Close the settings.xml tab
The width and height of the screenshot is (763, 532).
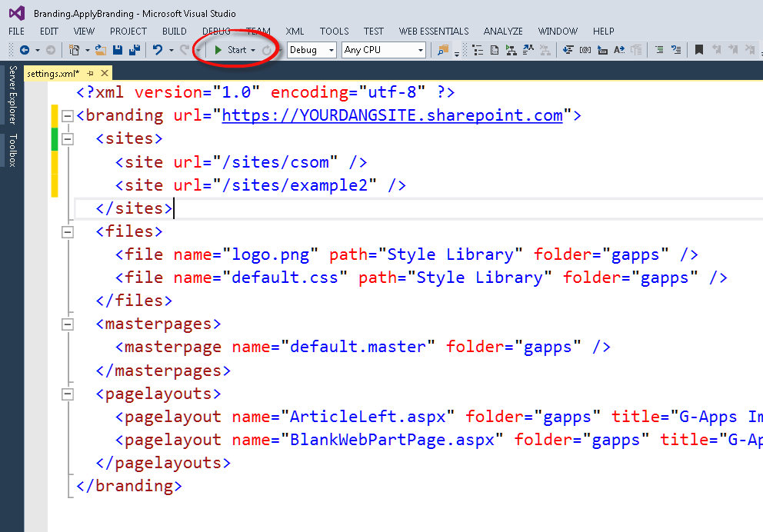(104, 74)
